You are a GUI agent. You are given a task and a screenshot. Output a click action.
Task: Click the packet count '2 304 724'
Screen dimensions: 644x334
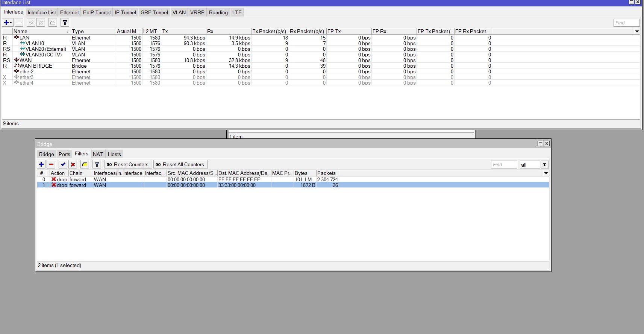(x=327, y=179)
